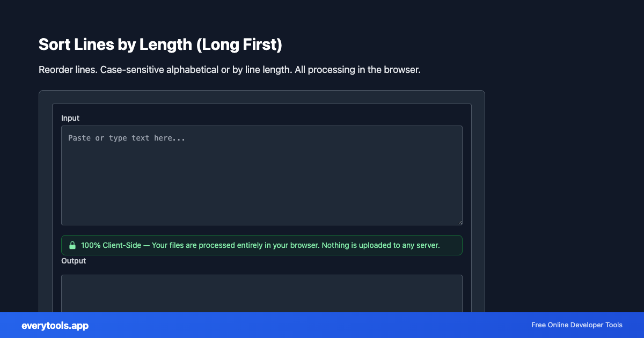Click the placeholder text 'Paste or type text here...'

point(126,138)
